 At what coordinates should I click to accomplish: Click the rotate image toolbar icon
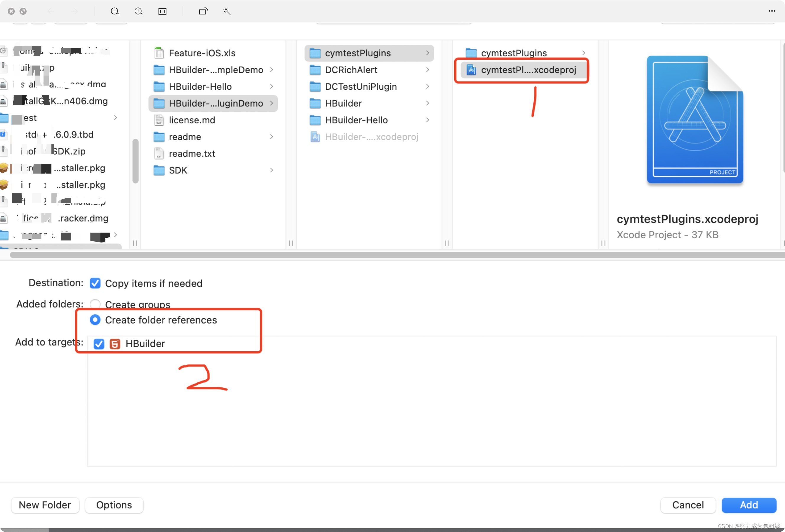(x=203, y=12)
